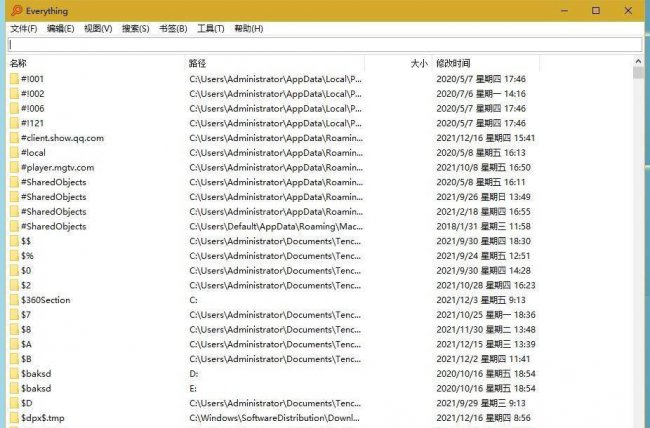Click the scrollbar up arrow
This screenshot has height=428, width=650.
(x=638, y=61)
